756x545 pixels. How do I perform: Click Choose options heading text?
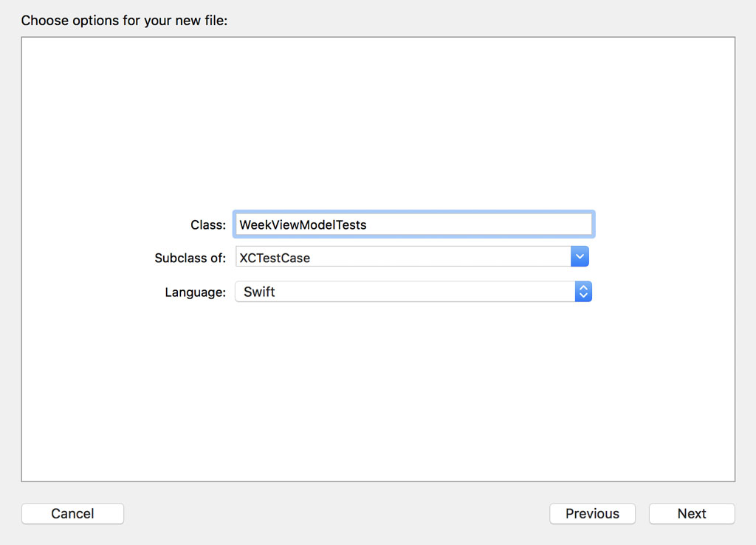point(124,20)
